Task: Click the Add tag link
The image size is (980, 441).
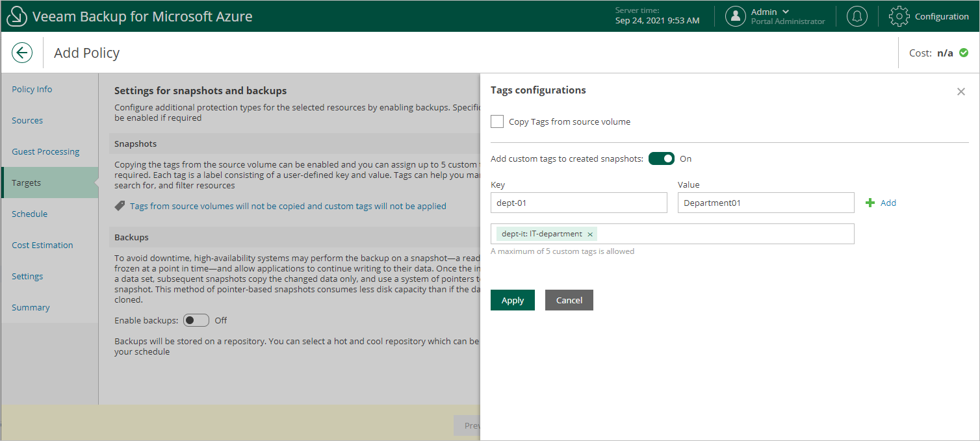Action: coord(888,203)
